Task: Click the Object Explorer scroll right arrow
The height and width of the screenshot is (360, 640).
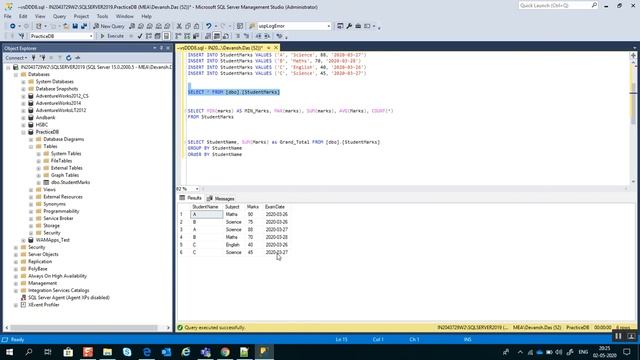Action: (168, 328)
